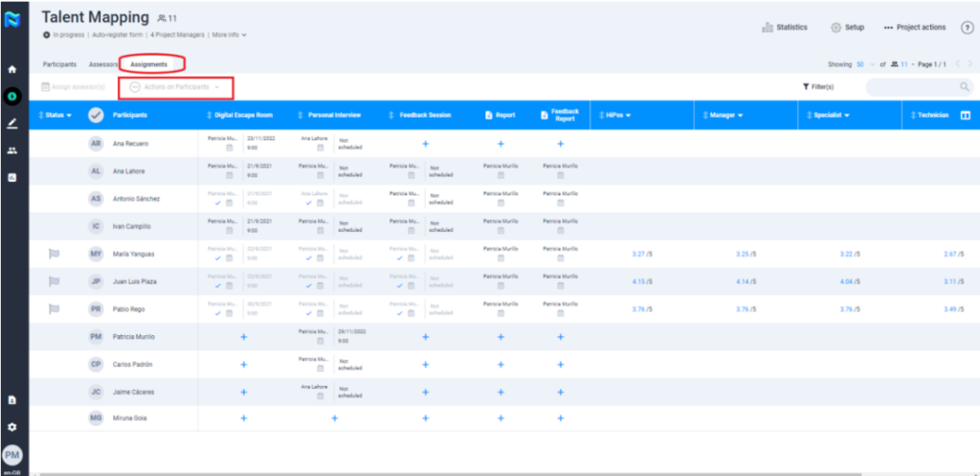Switch to the Assessors tab
This screenshot has width=980, height=476.
click(103, 65)
